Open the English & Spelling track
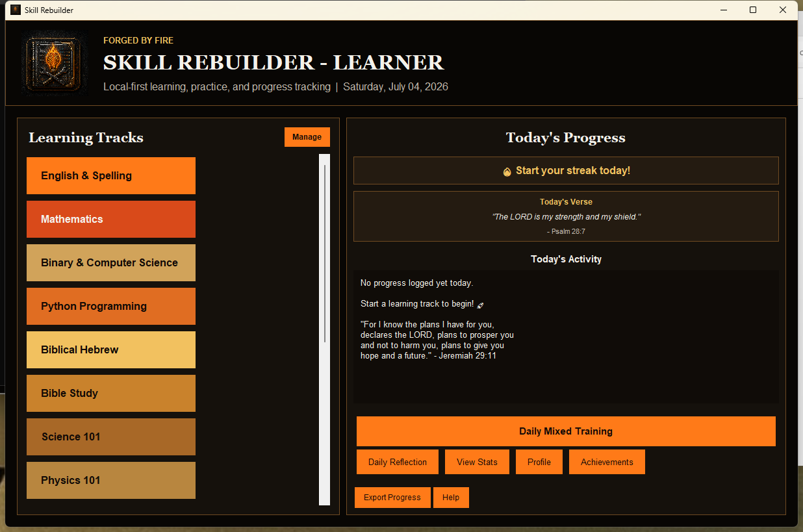The image size is (803, 532). coord(111,175)
